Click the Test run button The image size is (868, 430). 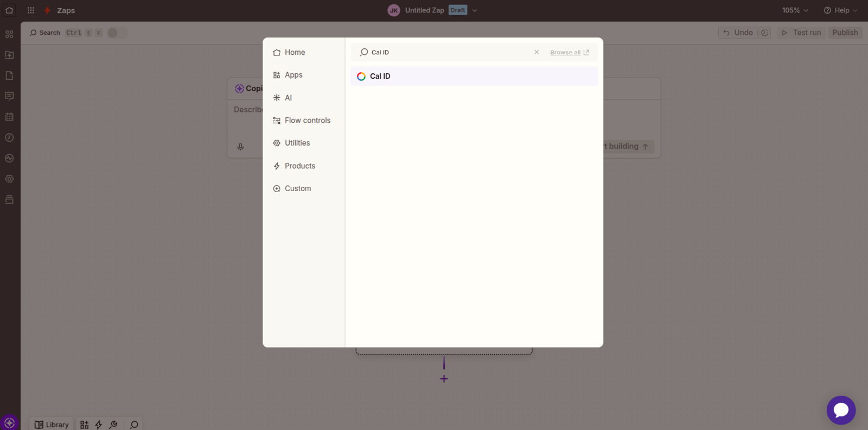tap(801, 33)
